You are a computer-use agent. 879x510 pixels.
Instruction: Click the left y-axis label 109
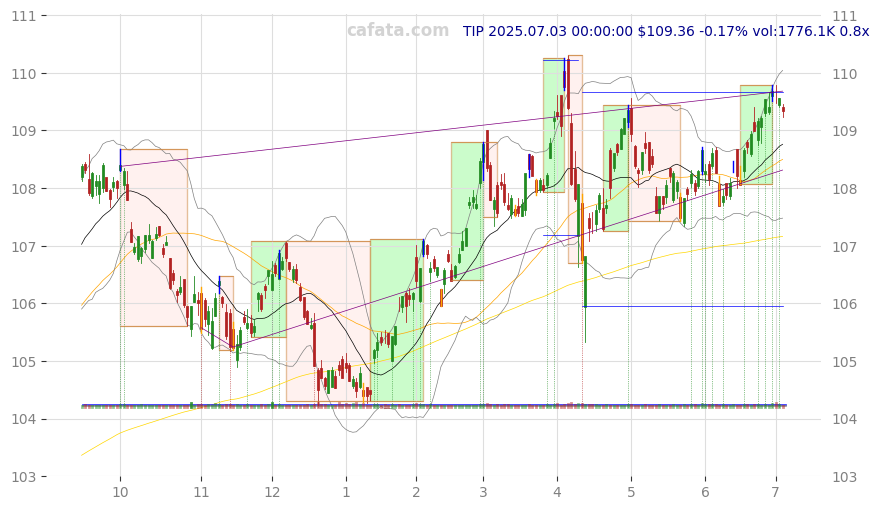24,131
